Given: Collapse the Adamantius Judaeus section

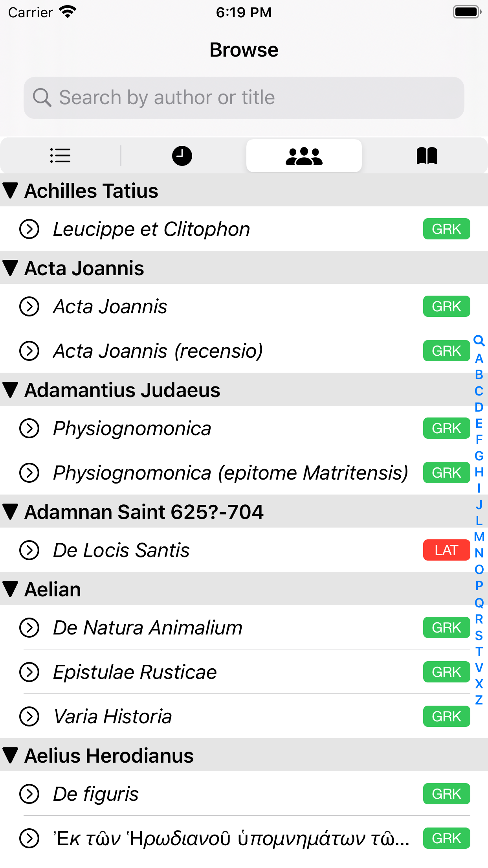Looking at the screenshot, I should pyautogui.click(x=11, y=390).
